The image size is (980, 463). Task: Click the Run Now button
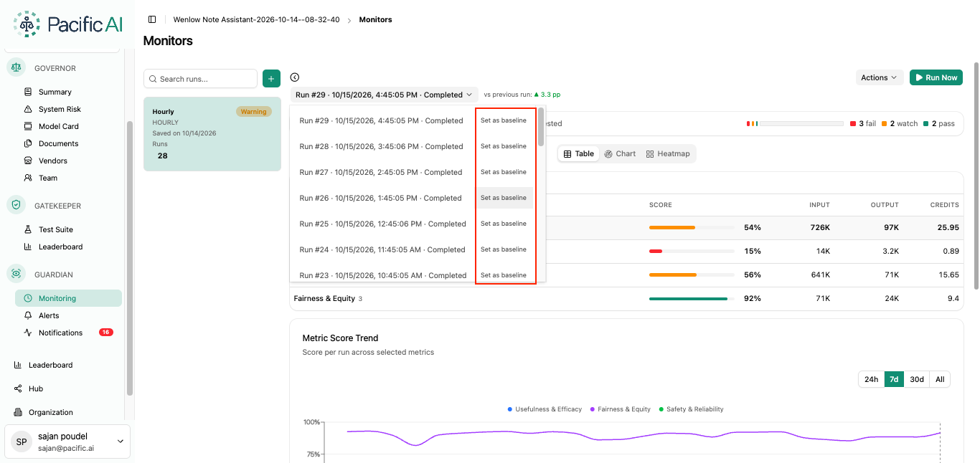click(936, 77)
